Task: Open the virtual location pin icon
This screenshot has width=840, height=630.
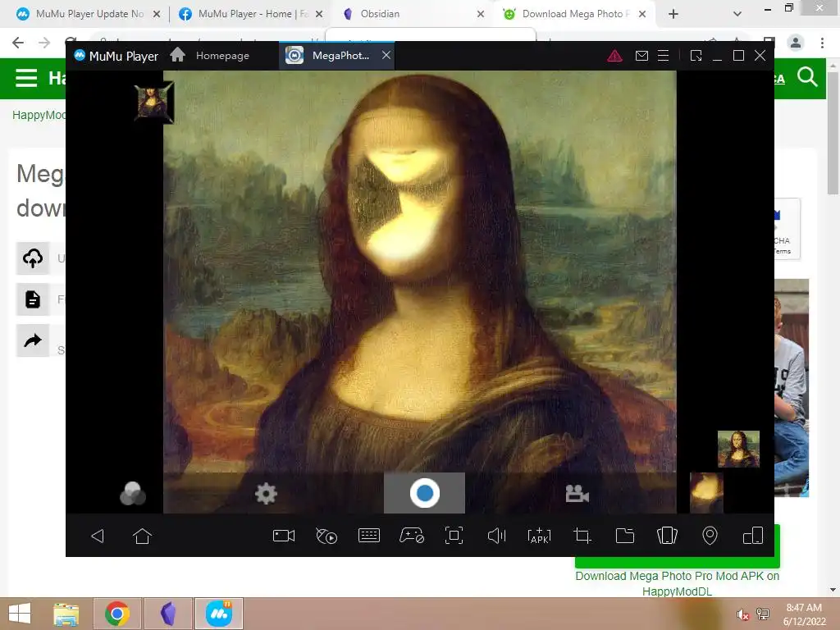Action: pyautogui.click(x=710, y=536)
